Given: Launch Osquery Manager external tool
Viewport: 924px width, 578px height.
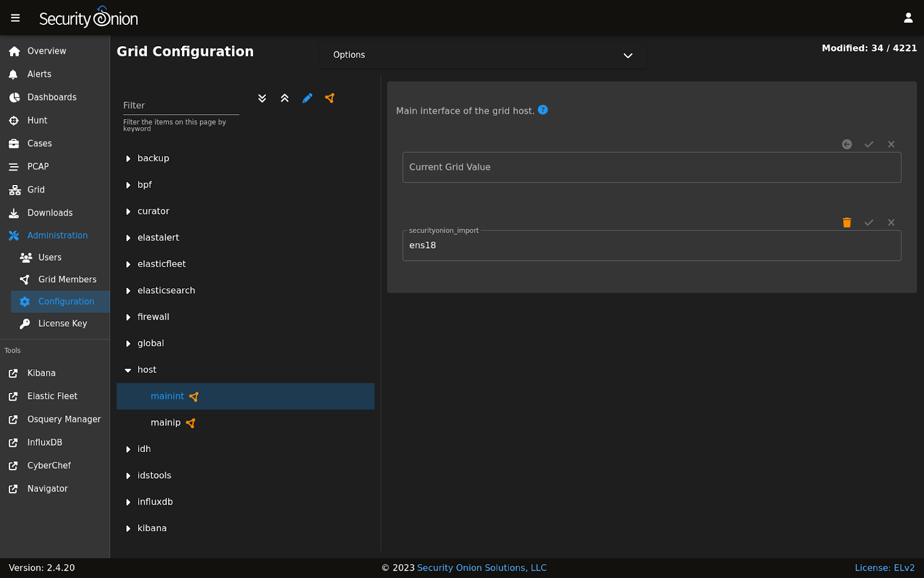Looking at the screenshot, I should [55, 419].
